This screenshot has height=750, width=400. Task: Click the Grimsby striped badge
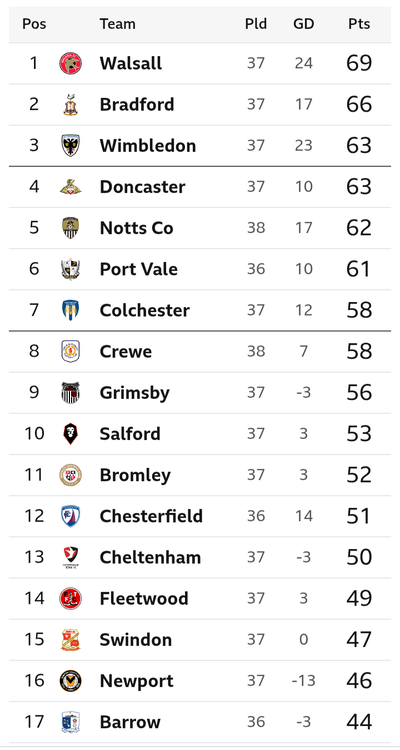(70, 392)
